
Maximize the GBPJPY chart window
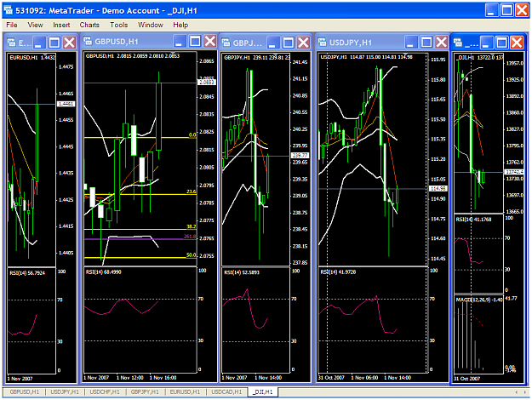point(289,43)
